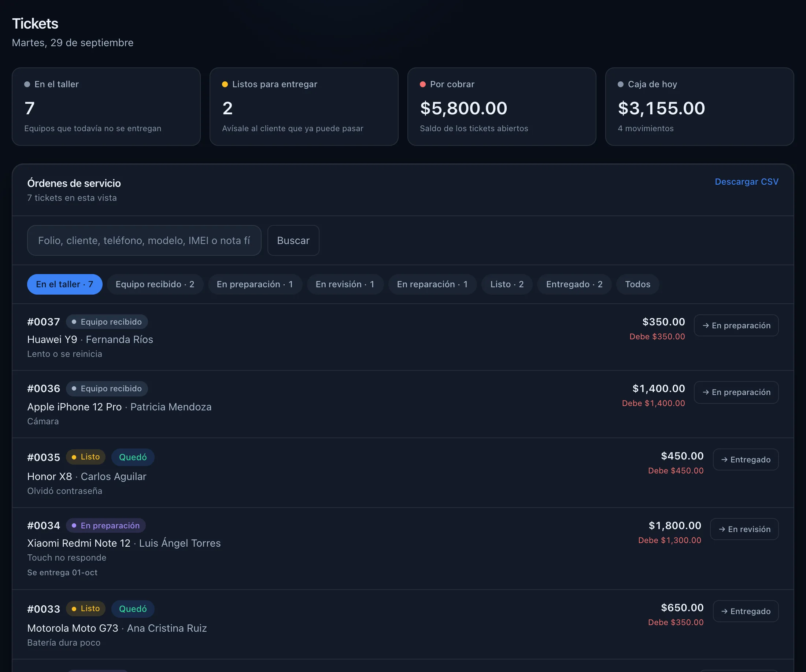Open the 'Listos para entregar' summary card
Image resolution: width=806 pixels, height=672 pixels.
304,107
